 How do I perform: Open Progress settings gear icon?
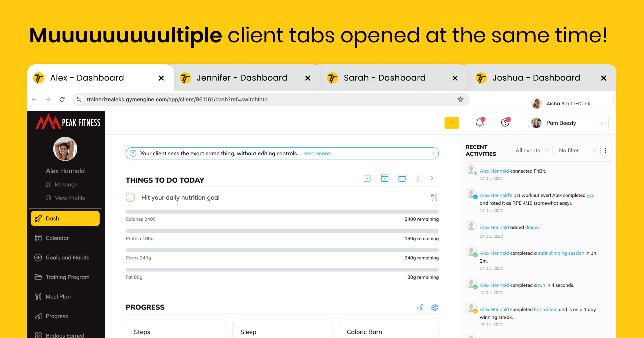tap(434, 307)
